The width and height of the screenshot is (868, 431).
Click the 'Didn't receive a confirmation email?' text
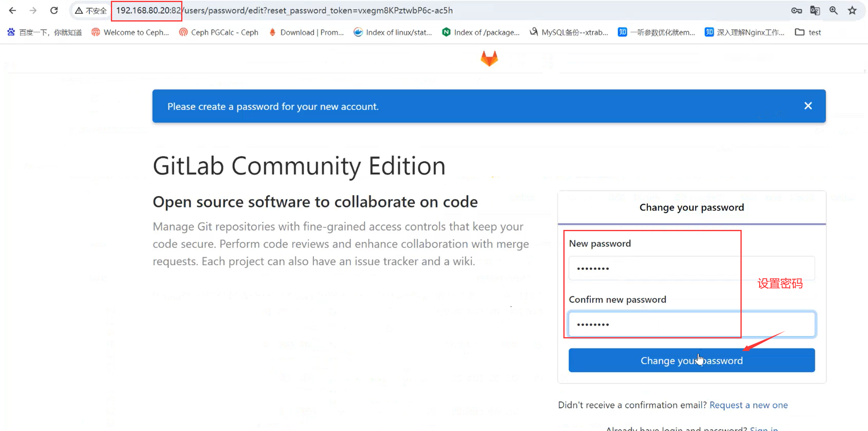pyautogui.click(x=632, y=405)
